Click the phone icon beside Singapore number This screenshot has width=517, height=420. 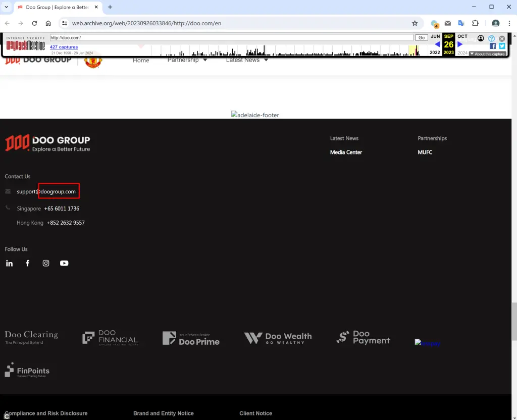point(8,208)
